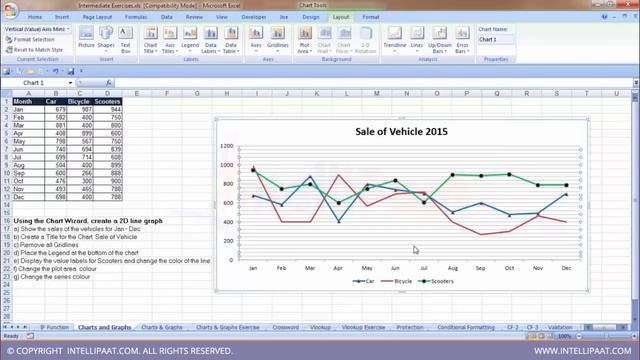The image size is (640, 360).
Task: Click the 1200 label on the value axis
Action: (x=227, y=146)
